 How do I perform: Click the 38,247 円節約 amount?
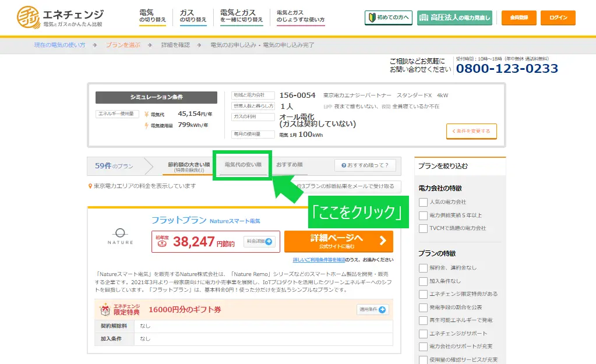(204, 242)
